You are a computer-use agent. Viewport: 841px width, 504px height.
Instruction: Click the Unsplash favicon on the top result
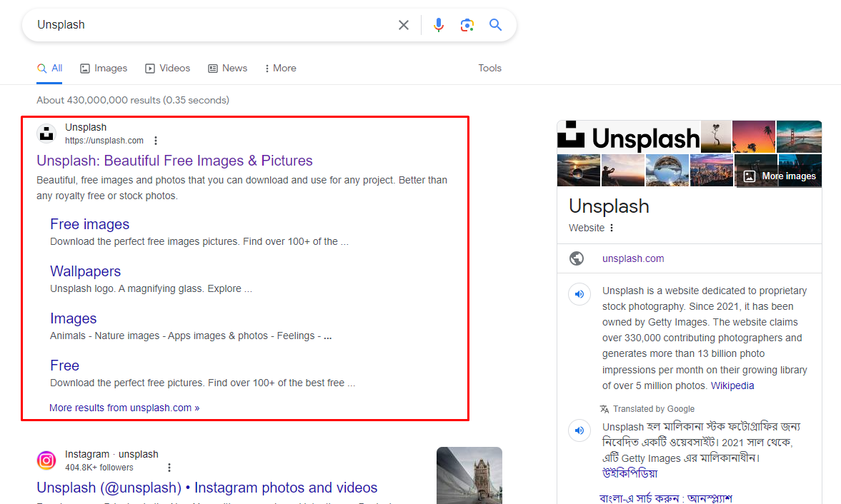(46, 133)
